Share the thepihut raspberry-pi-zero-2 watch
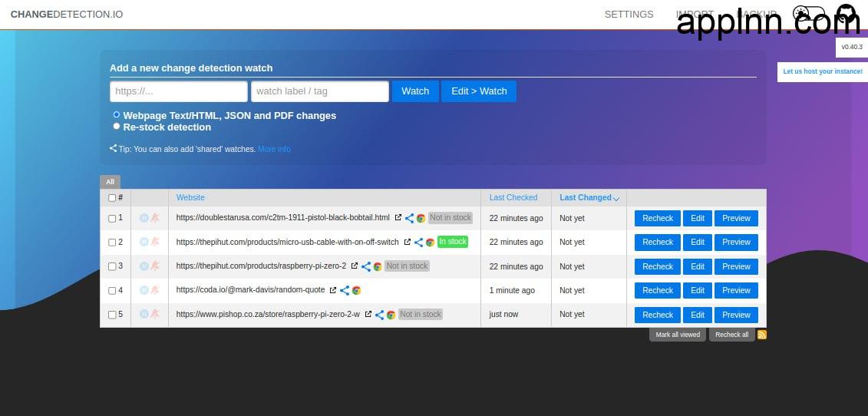 point(366,266)
